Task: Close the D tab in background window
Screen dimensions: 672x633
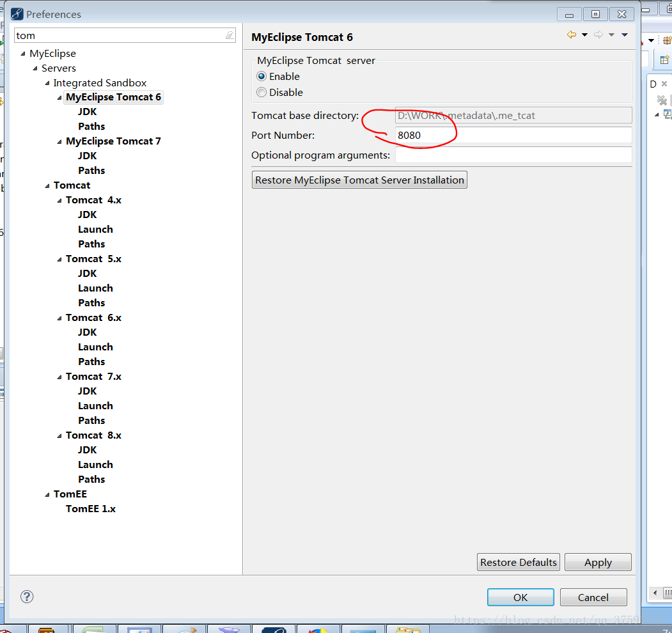Action: point(664,84)
